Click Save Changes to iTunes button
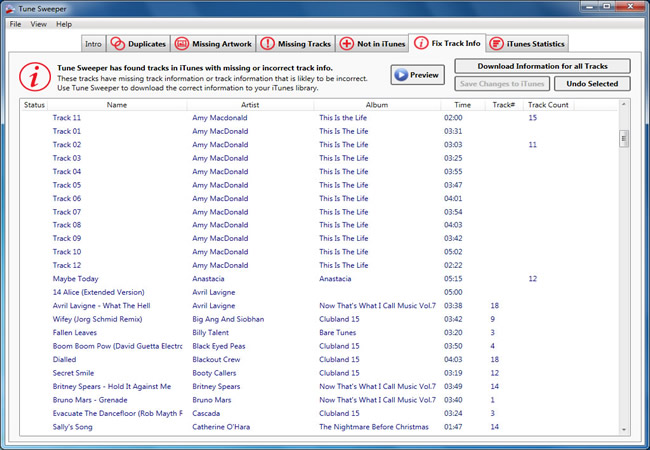650x450 pixels. (x=502, y=84)
